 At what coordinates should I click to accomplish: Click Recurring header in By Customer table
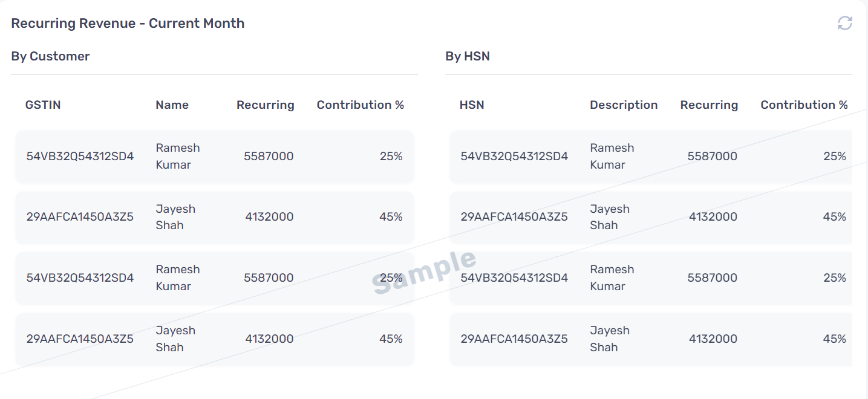[x=265, y=105]
